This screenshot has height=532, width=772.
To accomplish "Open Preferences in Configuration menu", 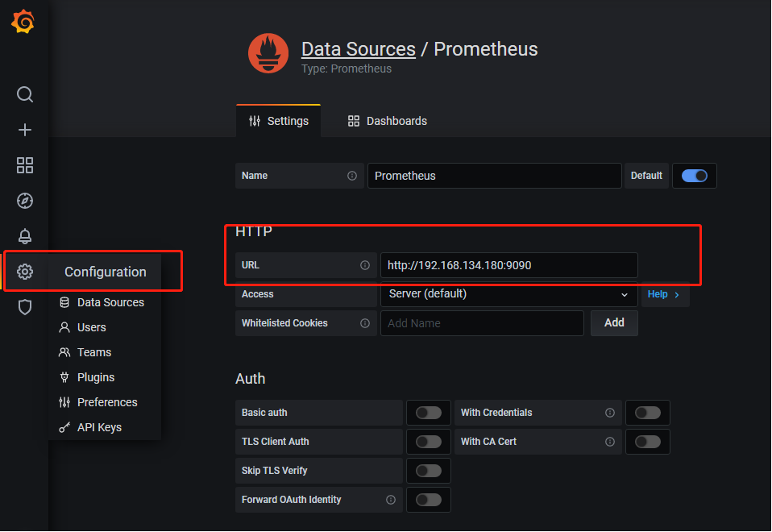I will 98,402.
